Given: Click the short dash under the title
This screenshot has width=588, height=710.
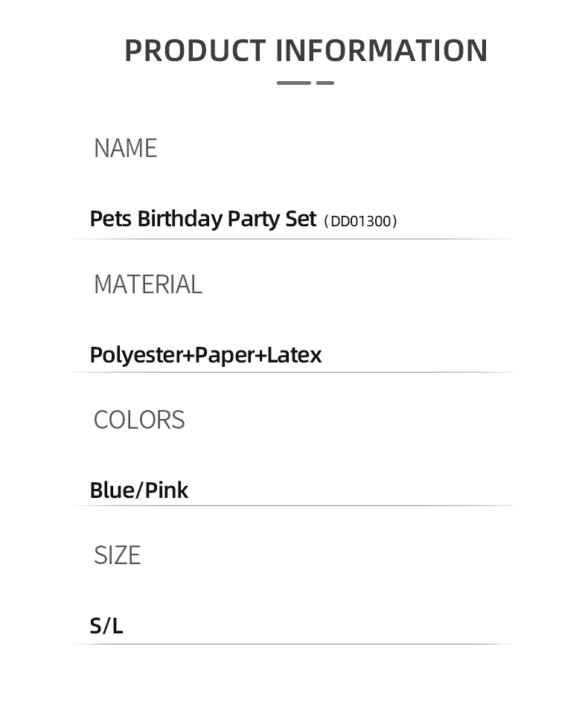Looking at the screenshot, I should pyautogui.click(x=325, y=83).
